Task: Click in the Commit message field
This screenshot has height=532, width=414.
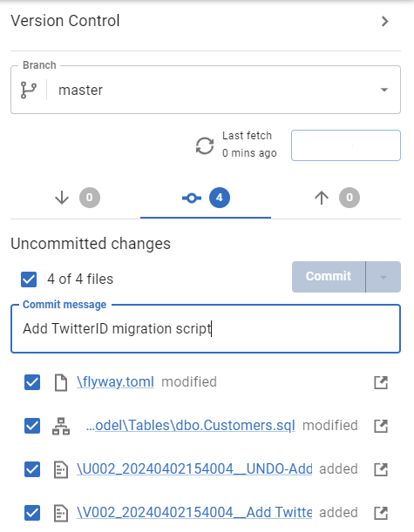Action: pyautogui.click(x=206, y=329)
